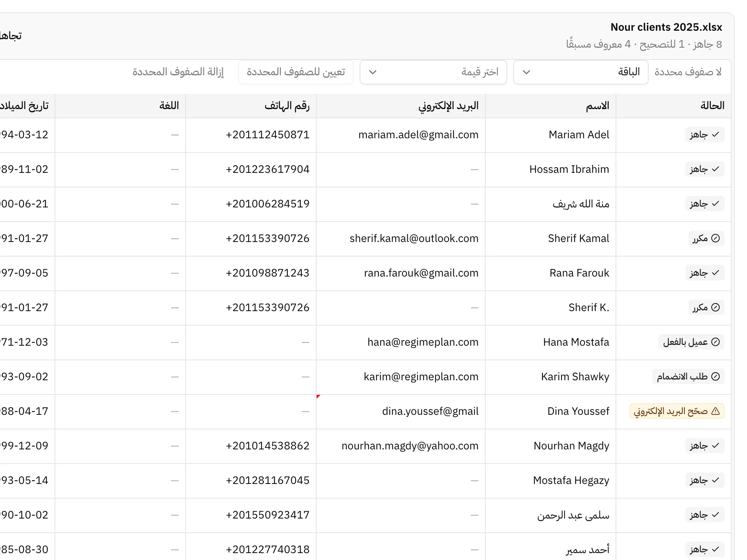This screenshot has height=560, width=747.
Task: Click the جاهز badge for Nourhan Magdy
Action: [x=705, y=446]
